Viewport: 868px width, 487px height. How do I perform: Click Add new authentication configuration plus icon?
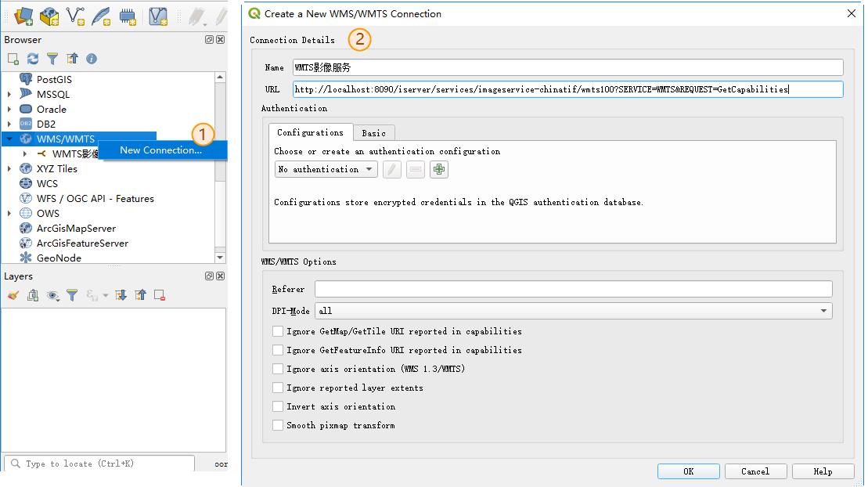tap(438, 169)
